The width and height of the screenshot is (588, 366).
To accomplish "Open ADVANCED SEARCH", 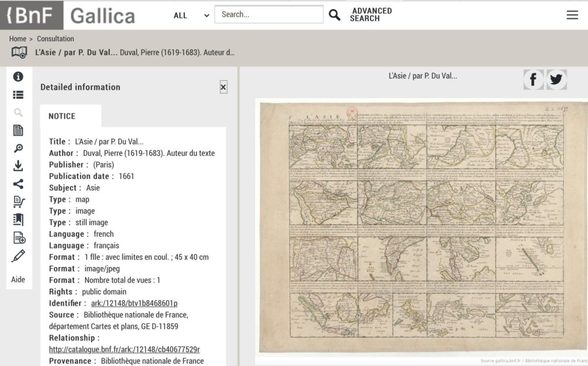I will pos(371,14).
